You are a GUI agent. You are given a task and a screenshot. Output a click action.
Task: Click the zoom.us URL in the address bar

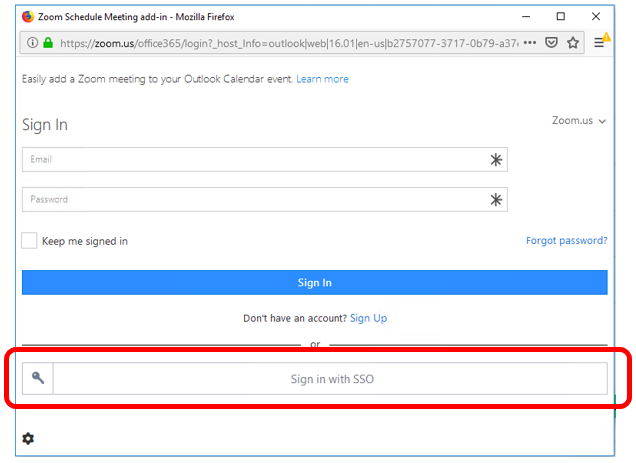click(289, 43)
